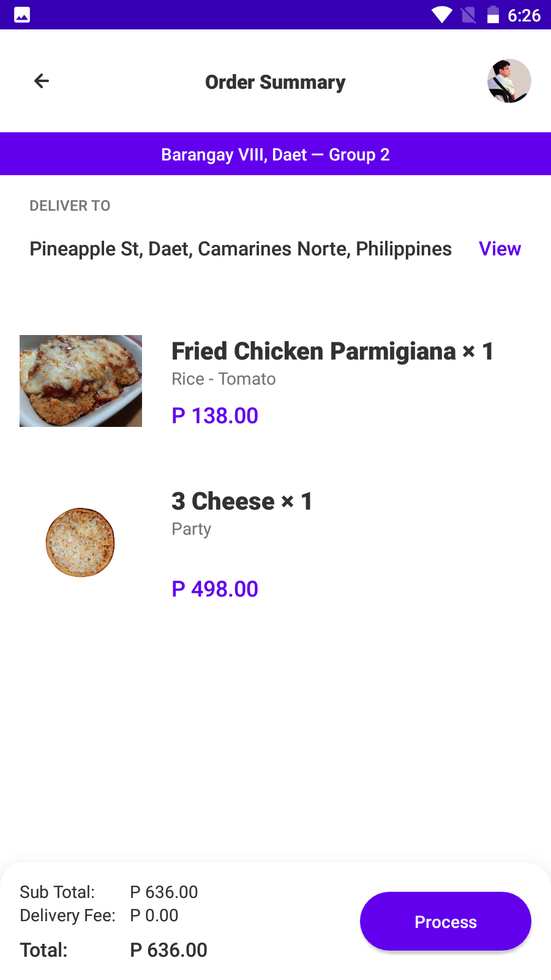This screenshot has width=551, height=980.
Task: Tap the Total P 636.00 amount
Action: point(168,950)
